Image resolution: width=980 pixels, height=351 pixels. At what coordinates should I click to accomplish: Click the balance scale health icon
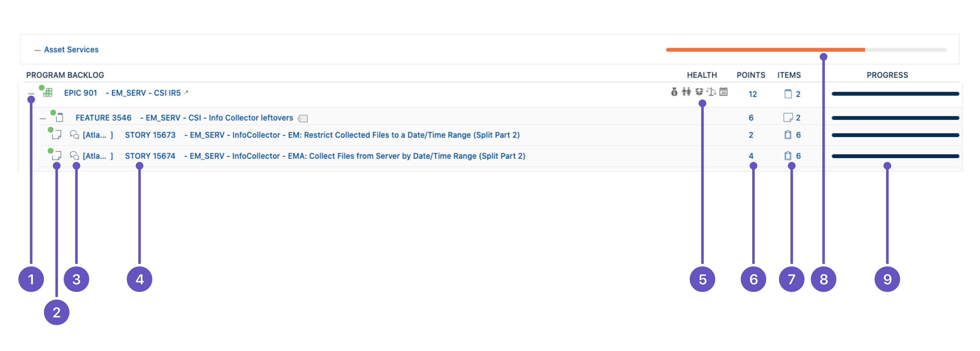pos(711,92)
